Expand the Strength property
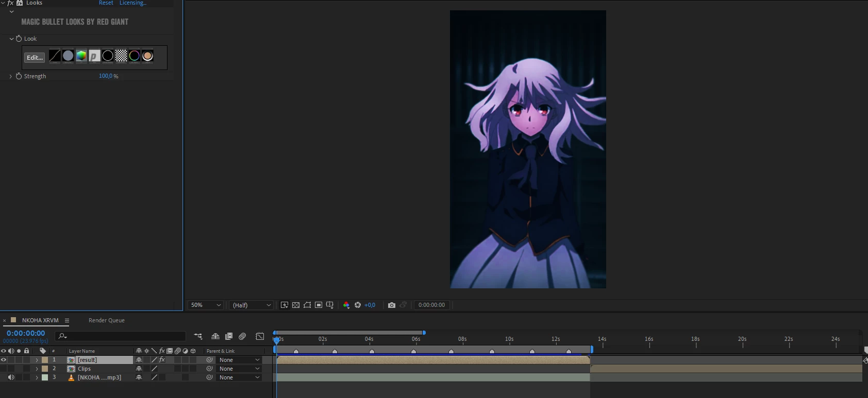 click(11, 76)
